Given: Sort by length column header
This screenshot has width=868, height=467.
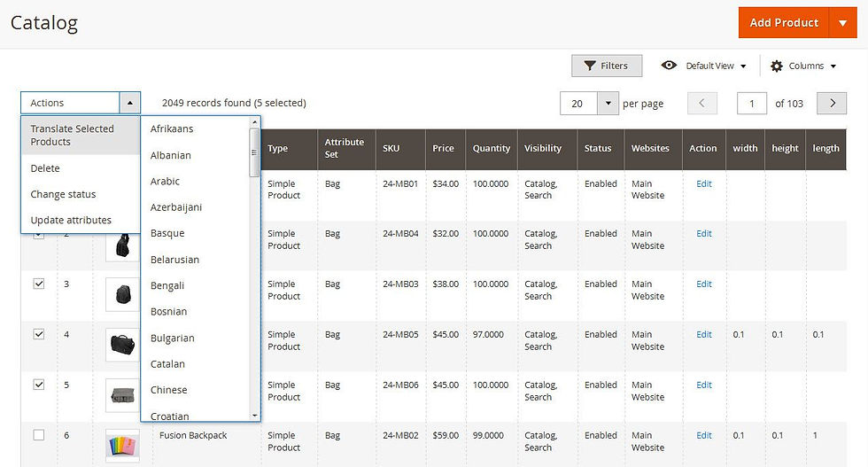Looking at the screenshot, I should [x=825, y=149].
